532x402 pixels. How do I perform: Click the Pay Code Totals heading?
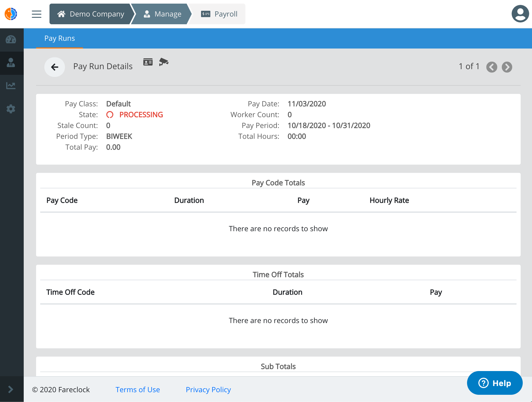pyautogui.click(x=278, y=183)
